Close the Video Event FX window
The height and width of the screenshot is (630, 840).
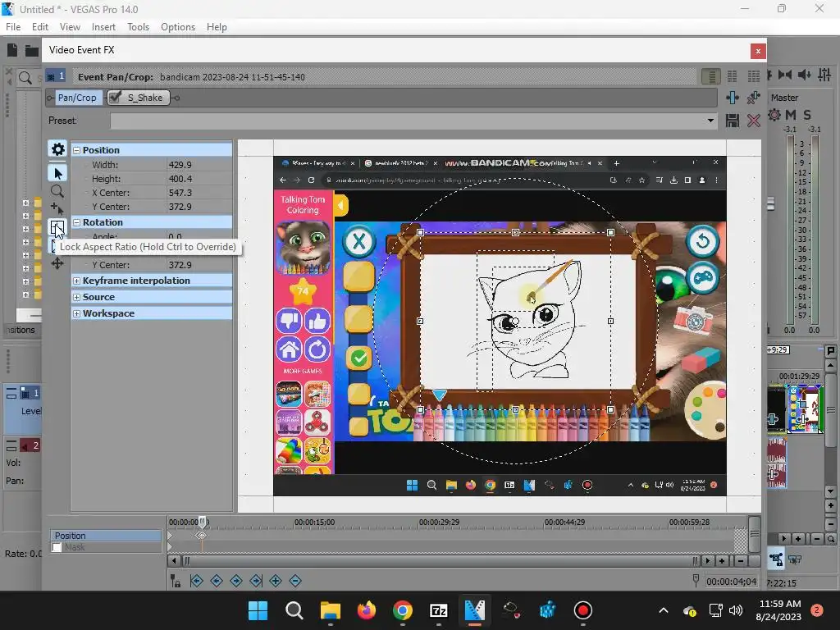pos(757,51)
